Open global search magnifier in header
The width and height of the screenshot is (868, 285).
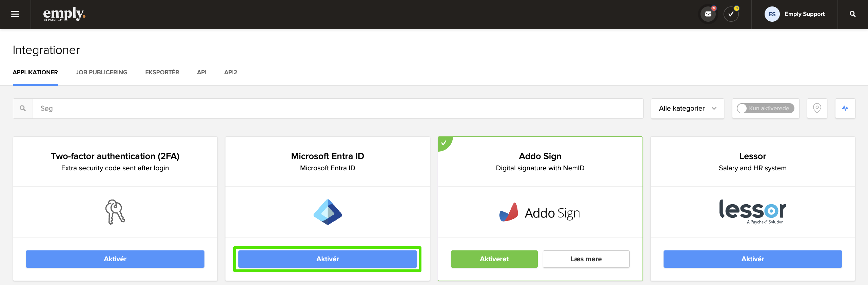[x=852, y=14]
